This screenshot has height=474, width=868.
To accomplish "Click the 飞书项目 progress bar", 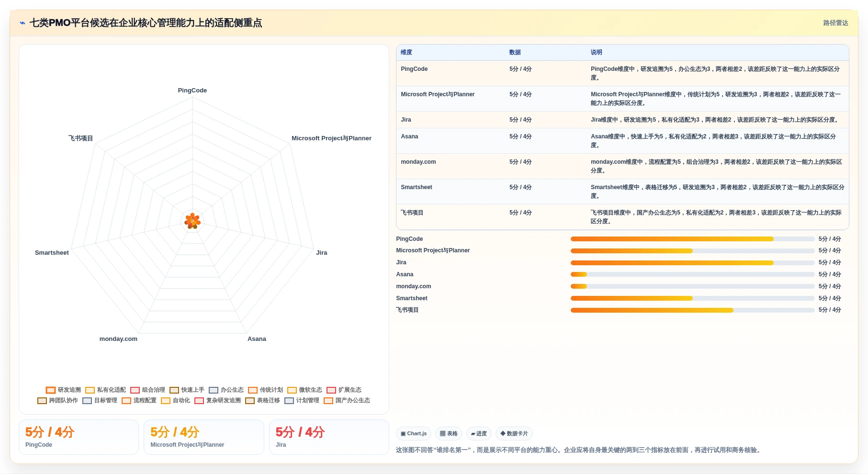I will [x=692, y=310].
